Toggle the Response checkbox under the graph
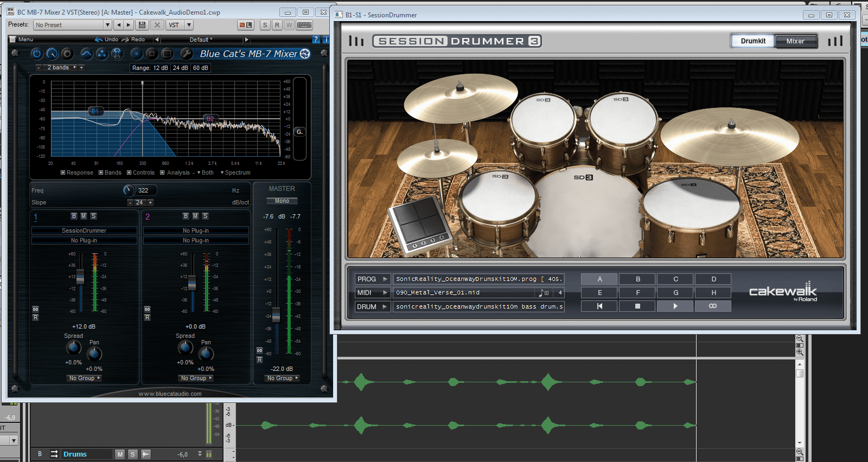 [x=63, y=173]
